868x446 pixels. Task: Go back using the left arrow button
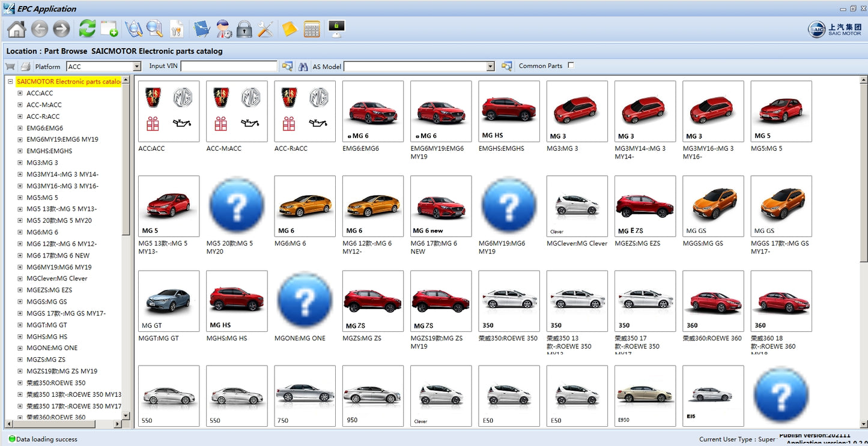[x=40, y=29]
